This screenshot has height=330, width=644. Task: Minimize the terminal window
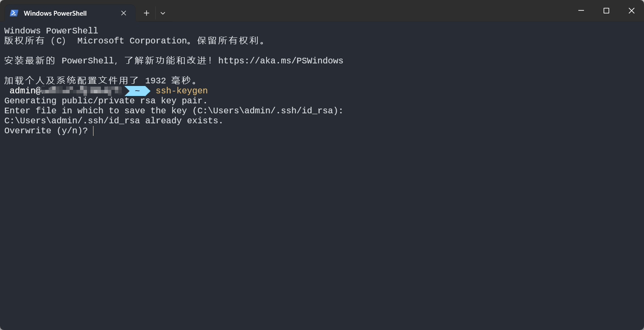click(581, 10)
